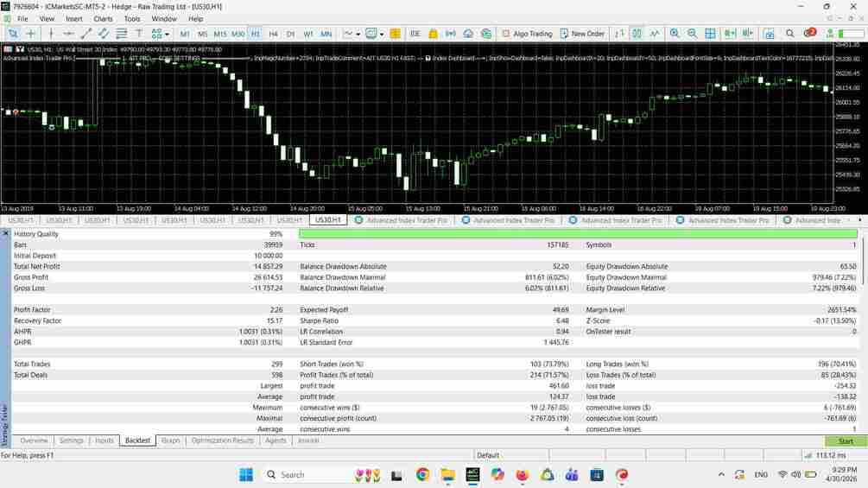This screenshot has height=488, width=868.
Task: Open the Window menu
Action: coord(164,19)
